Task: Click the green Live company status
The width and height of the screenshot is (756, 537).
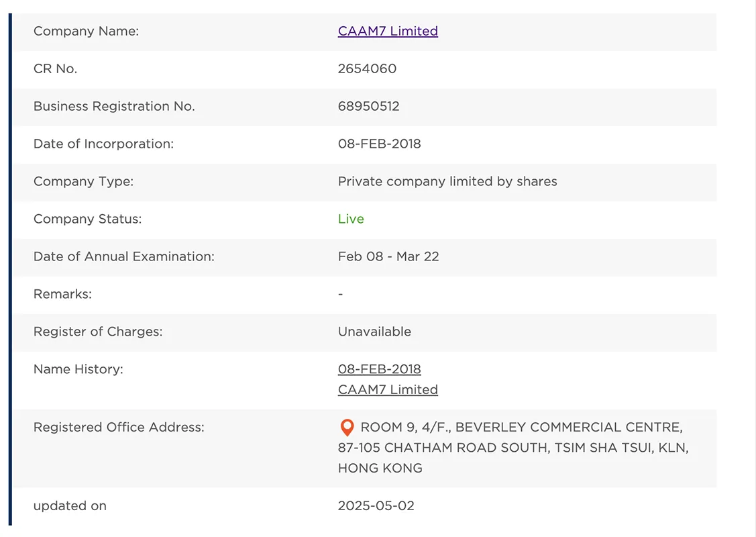Action: [x=351, y=219]
